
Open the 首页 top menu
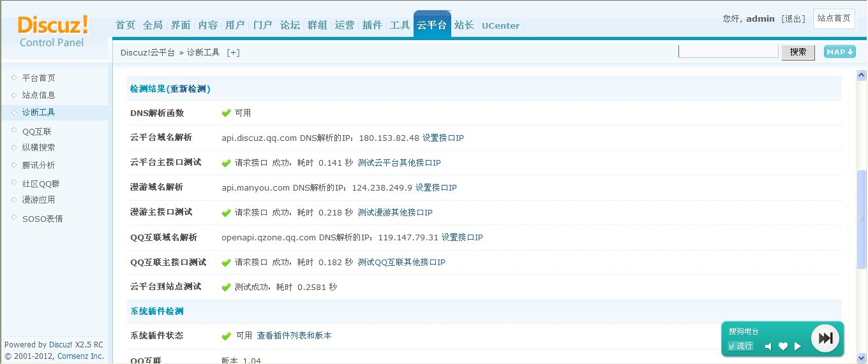[x=125, y=25]
